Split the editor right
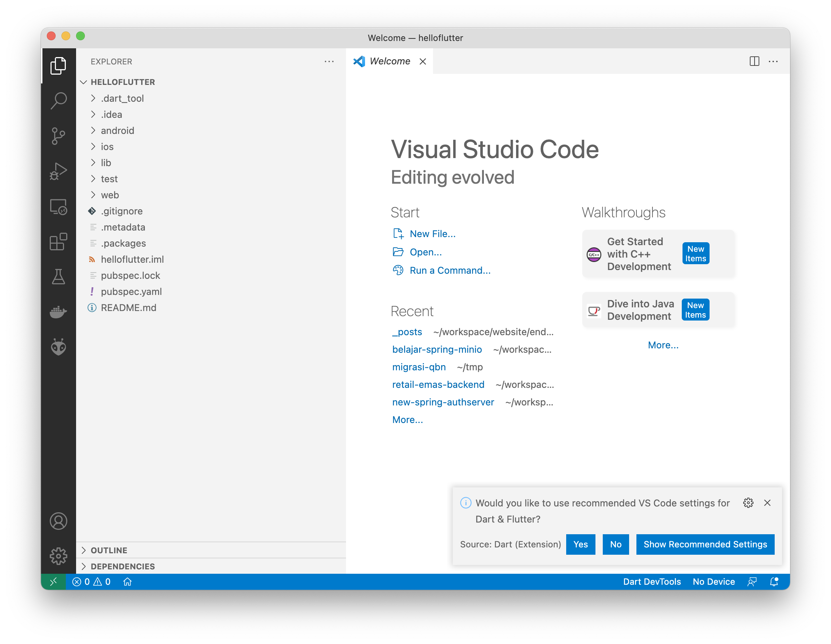 coord(754,61)
